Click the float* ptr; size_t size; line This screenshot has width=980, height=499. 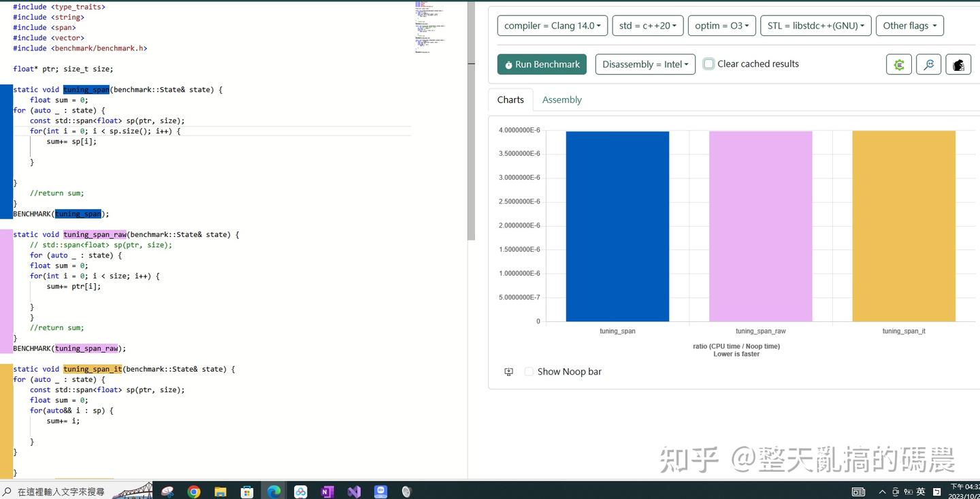pyautogui.click(x=63, y=69)
